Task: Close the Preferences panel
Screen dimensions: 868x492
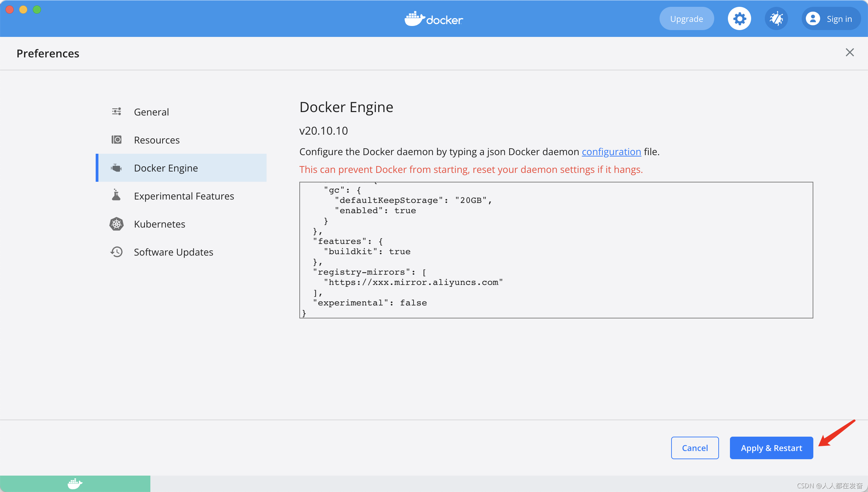Action: tap(850, 52)
